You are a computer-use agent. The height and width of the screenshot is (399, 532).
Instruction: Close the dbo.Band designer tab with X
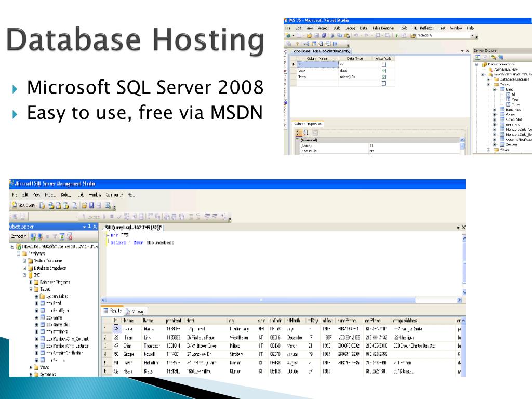click(x=468, y=51)
